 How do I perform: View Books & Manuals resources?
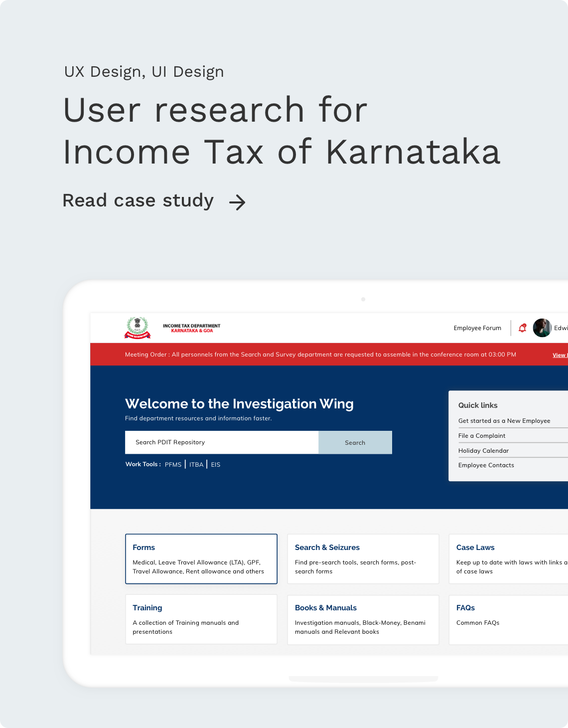pos(363,619)
